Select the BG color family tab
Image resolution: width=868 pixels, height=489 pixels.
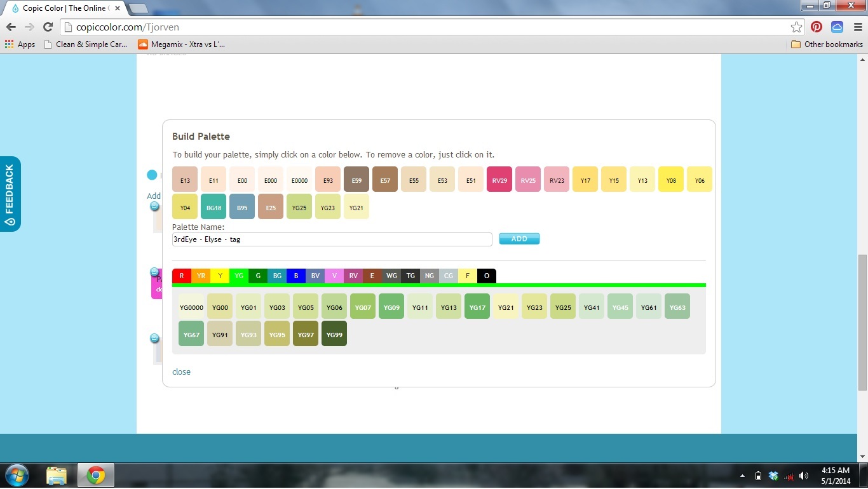pyautogui.click(x=277, y=276)
